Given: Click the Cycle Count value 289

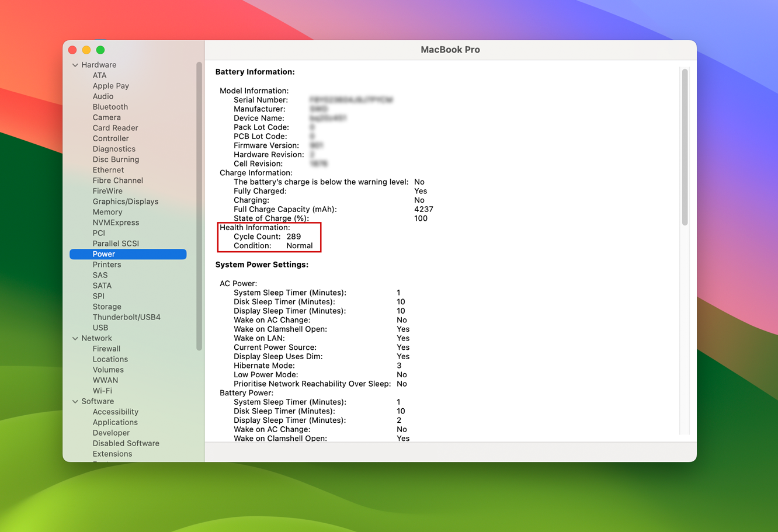Looking at the screenshot, I should (x=294, y=237).
